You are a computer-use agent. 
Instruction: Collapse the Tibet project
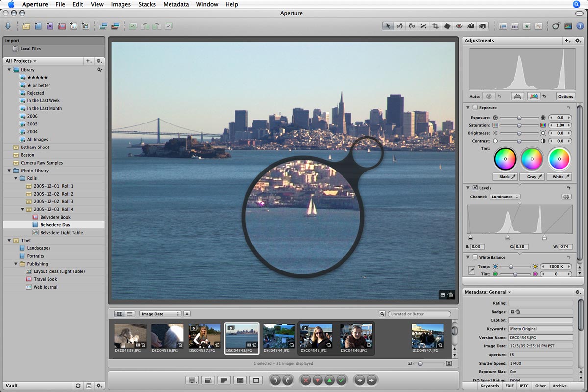tap(9, 240)
